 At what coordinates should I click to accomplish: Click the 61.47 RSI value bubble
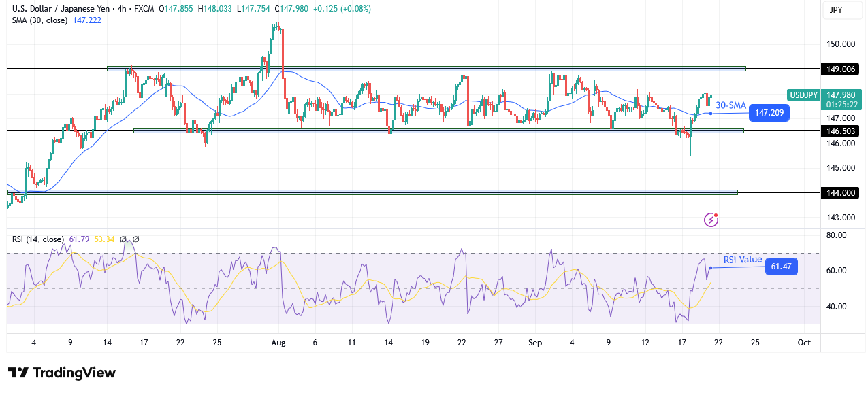click(x=780, y=267)
